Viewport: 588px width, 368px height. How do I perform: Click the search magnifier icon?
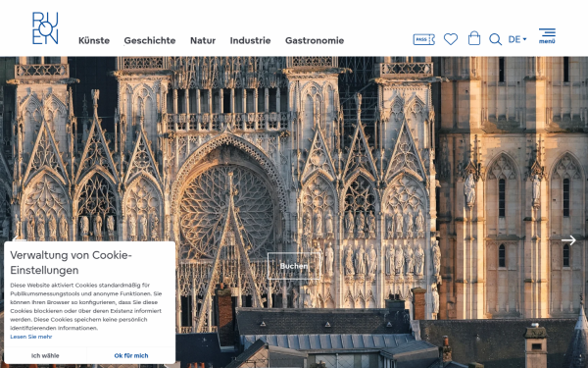point(495,39)
